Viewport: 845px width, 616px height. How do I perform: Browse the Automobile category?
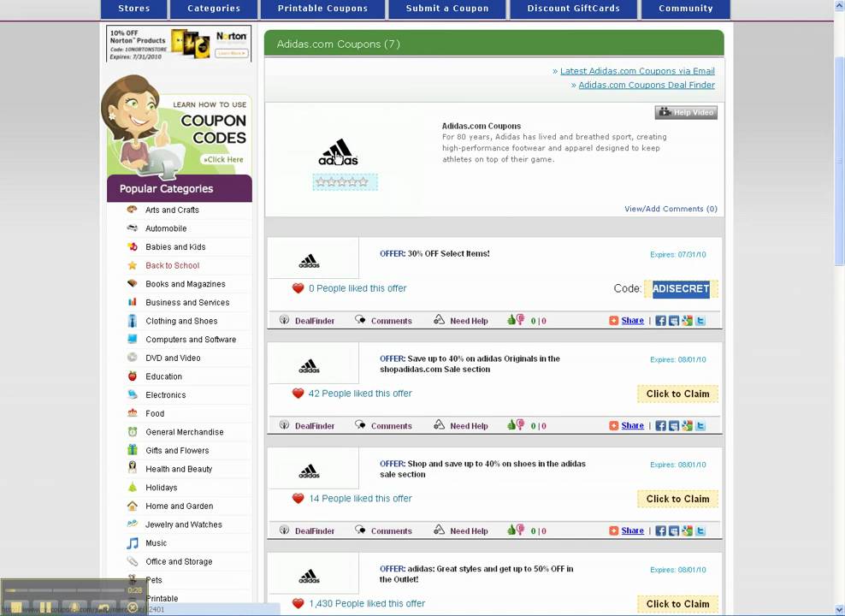tap(166, 228)
